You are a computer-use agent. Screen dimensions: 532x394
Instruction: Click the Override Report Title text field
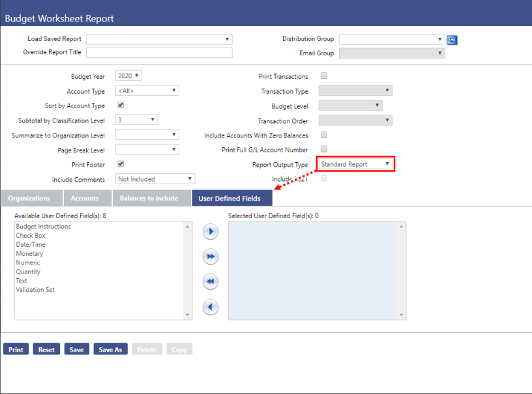pyautogui.click(x=159, y=53)
